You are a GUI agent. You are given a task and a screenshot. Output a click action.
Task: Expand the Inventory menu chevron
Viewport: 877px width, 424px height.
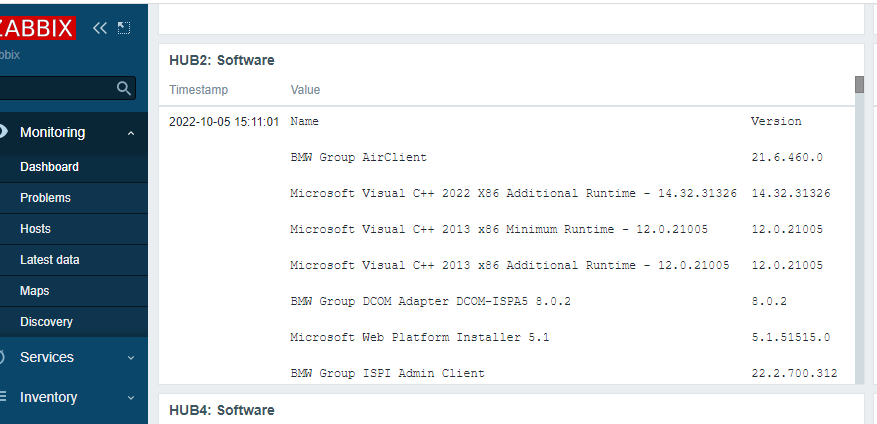[131, 397]
